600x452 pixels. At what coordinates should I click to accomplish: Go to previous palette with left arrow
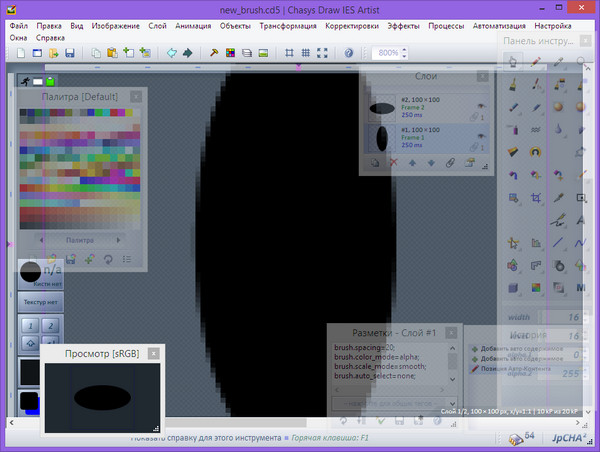(x=42, y=241)
